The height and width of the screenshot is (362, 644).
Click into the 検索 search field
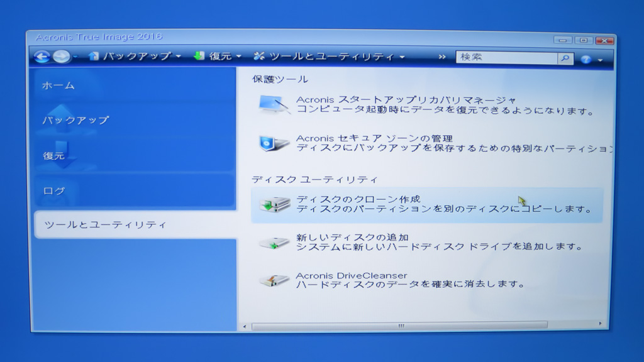(506, 57)
